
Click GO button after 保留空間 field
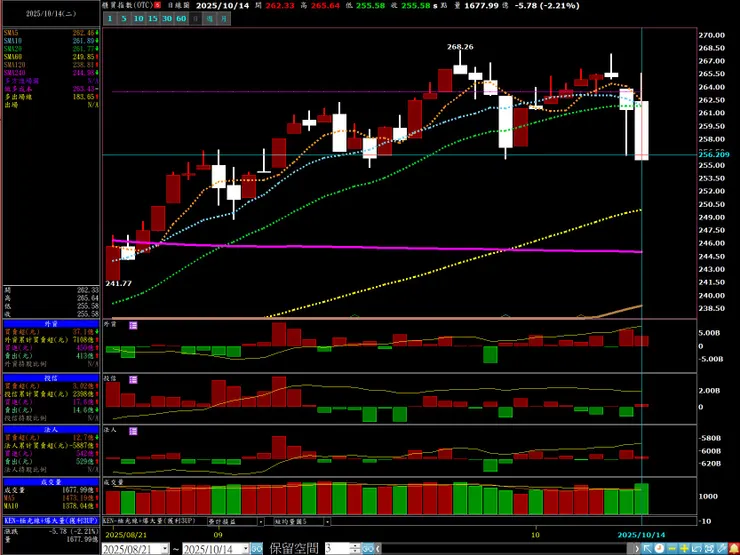tap(369, 548)
